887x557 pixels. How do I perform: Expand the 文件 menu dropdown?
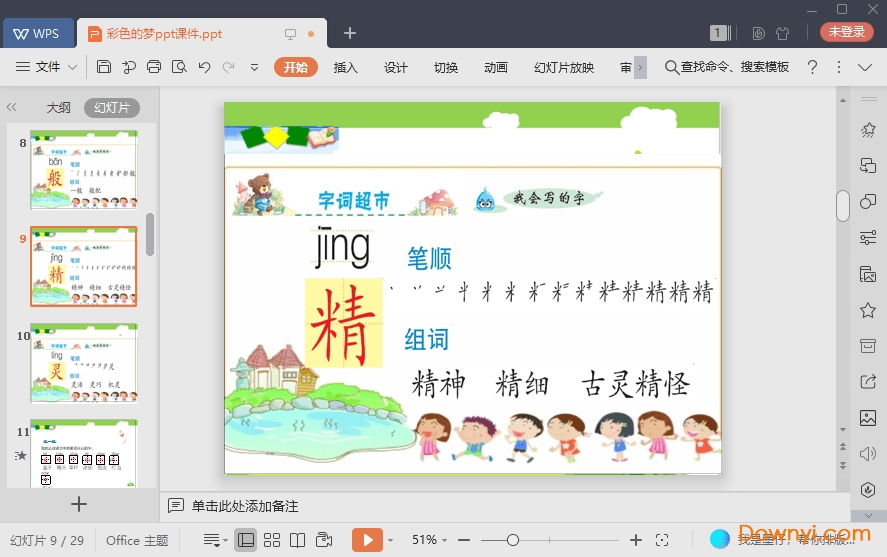[x=47, y=67]
